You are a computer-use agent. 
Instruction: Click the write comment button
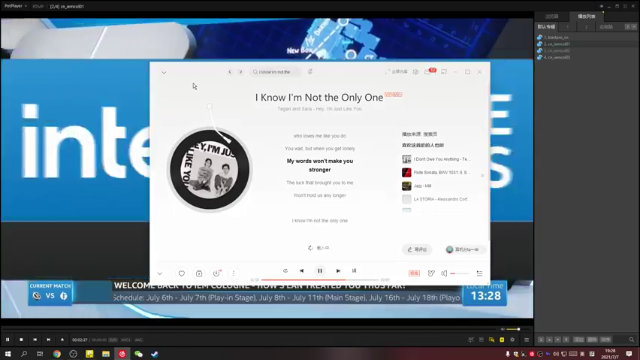coord(417,249)
